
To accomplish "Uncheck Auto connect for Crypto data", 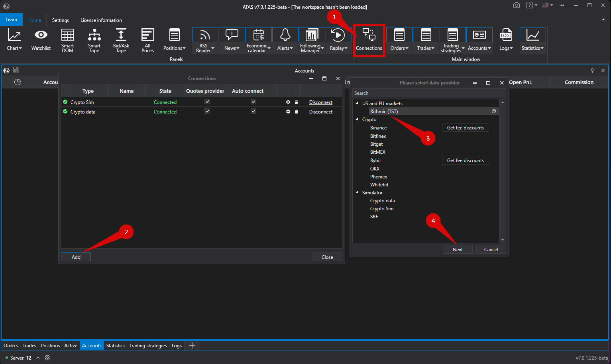I will [253, 112].
